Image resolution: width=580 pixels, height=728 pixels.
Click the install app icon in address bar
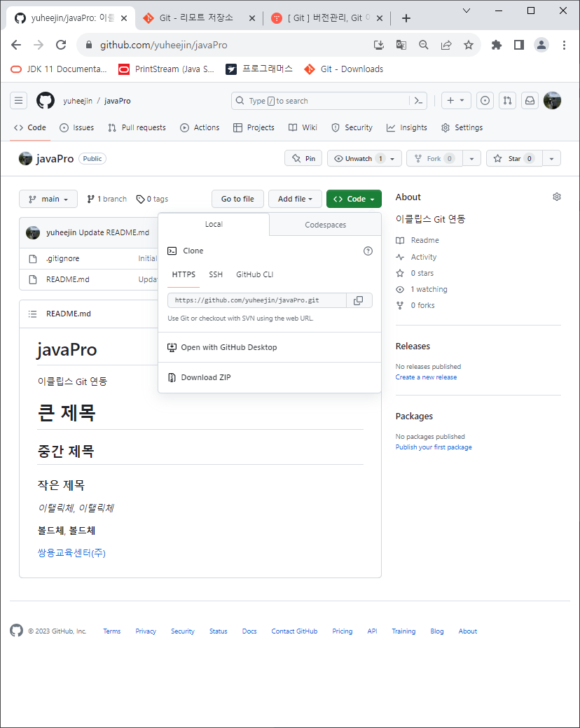pyautogui.click(x=379, y=45)
